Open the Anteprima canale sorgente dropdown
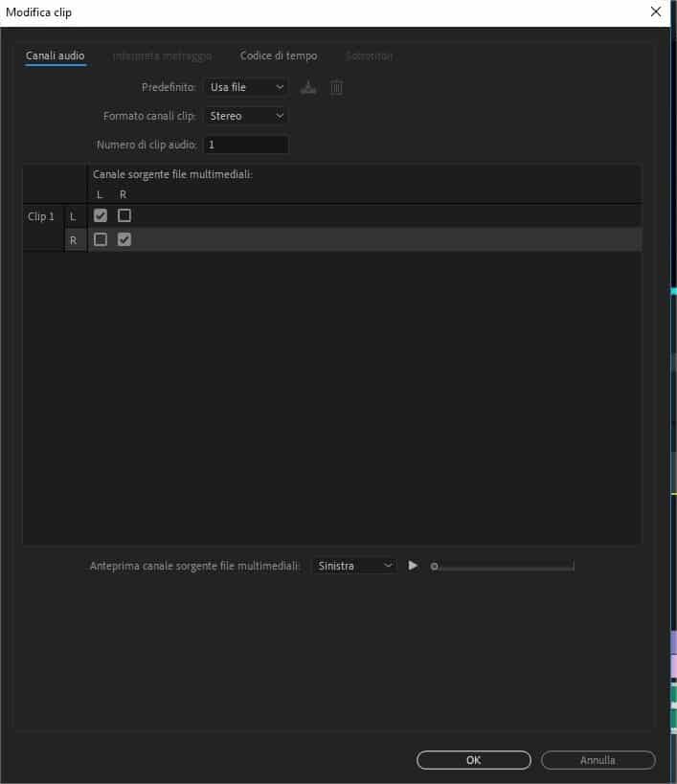 pyautogui.click(x=353, y=566)
